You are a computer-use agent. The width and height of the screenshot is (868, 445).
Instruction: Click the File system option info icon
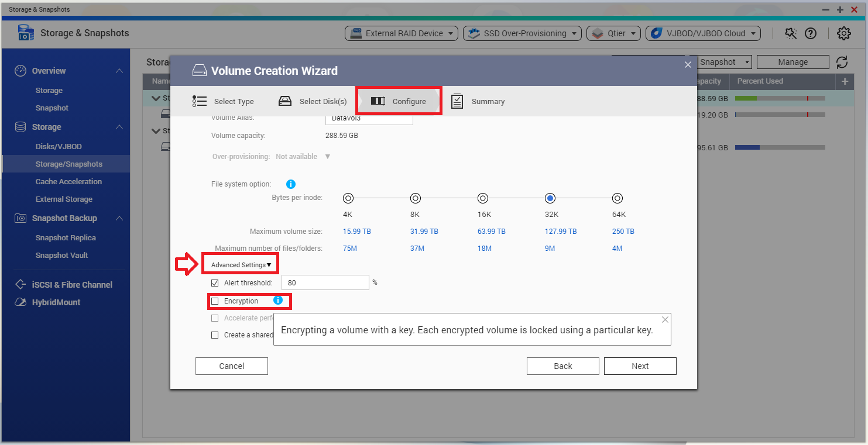291,184
